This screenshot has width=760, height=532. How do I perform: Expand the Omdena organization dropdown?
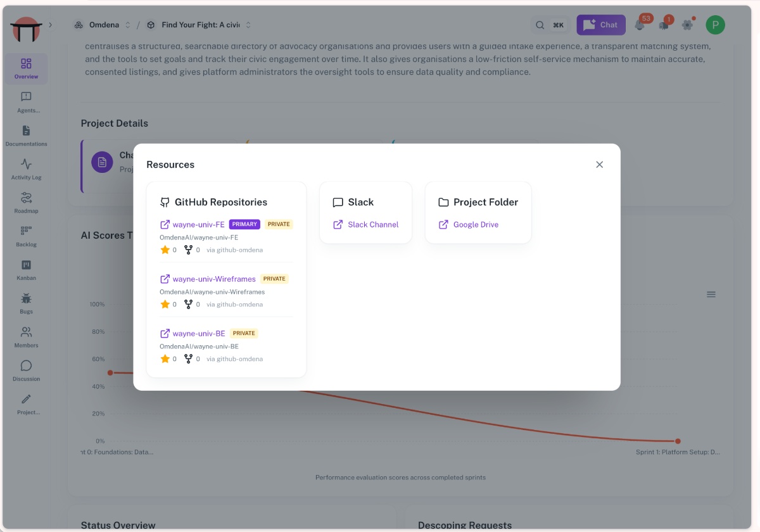(x=102, y=25)
